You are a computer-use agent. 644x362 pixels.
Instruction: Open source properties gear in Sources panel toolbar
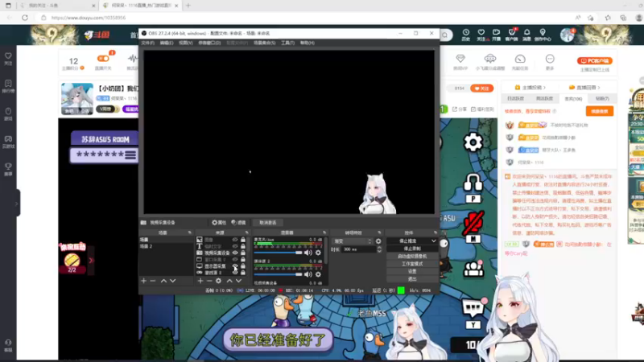coord(218,281)
